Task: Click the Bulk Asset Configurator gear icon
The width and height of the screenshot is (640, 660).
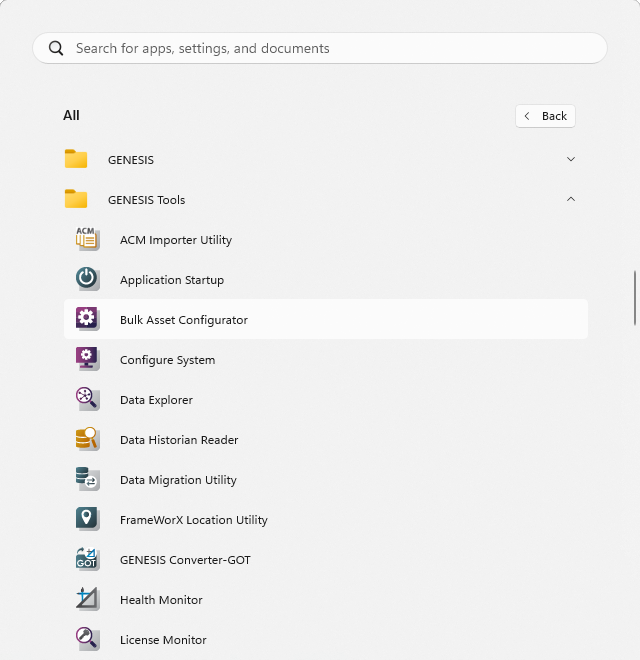Action: pos(88,319)
